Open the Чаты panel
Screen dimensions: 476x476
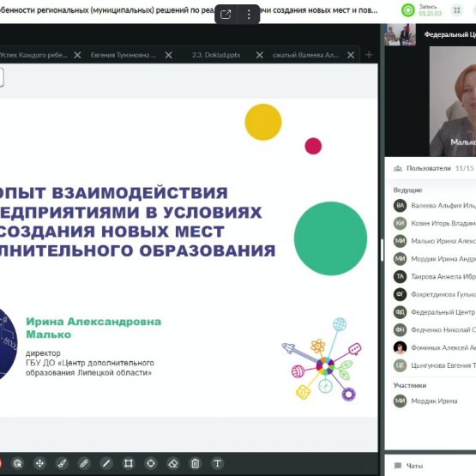(x=414, y=466)
